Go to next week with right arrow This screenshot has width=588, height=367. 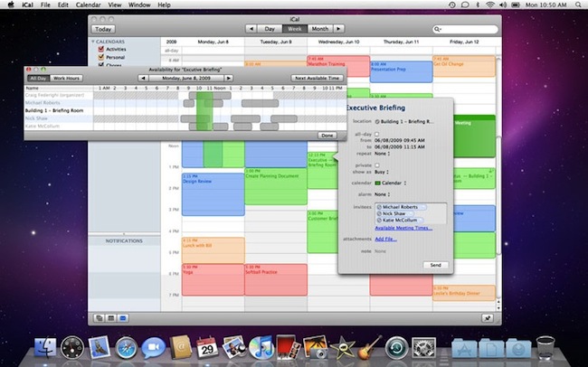click(338, 29)
